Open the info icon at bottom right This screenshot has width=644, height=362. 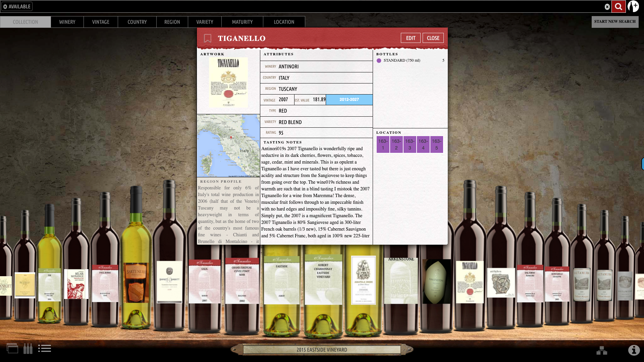point(634,350)
